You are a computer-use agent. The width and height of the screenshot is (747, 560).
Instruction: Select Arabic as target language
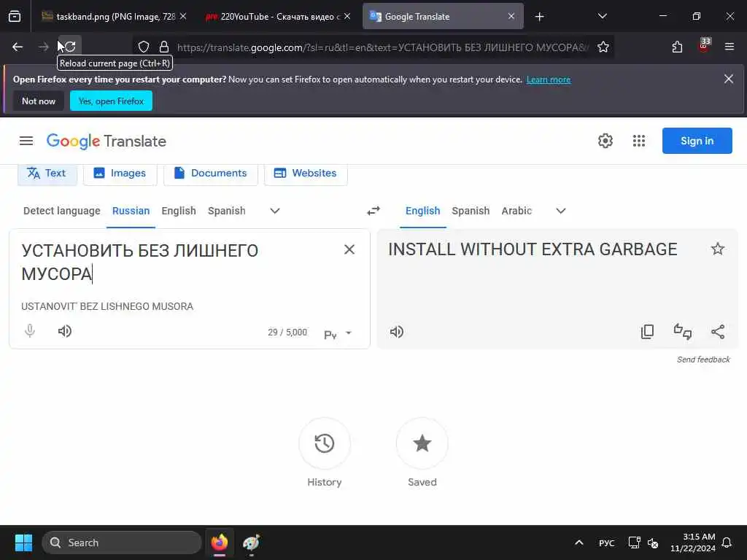tap(516, 211)
